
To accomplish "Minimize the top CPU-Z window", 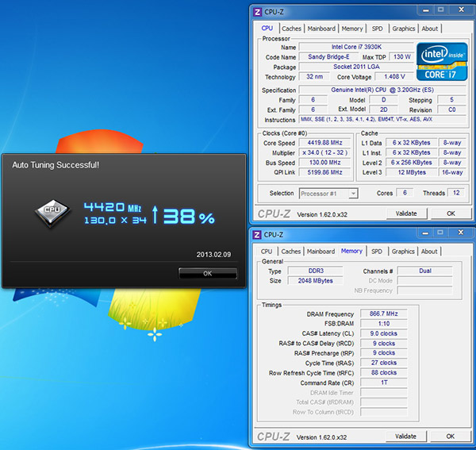I will click(x=426, y=10).
